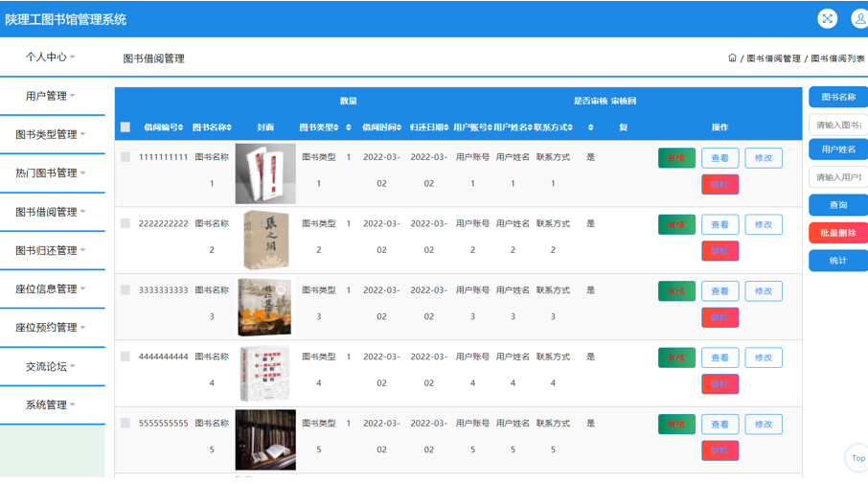
Task: Focus the 用户姓名 search input field
Action: pos(838,177)
